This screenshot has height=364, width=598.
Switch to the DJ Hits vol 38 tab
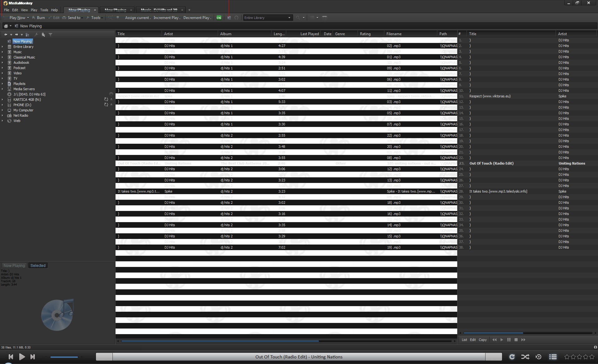159,10
